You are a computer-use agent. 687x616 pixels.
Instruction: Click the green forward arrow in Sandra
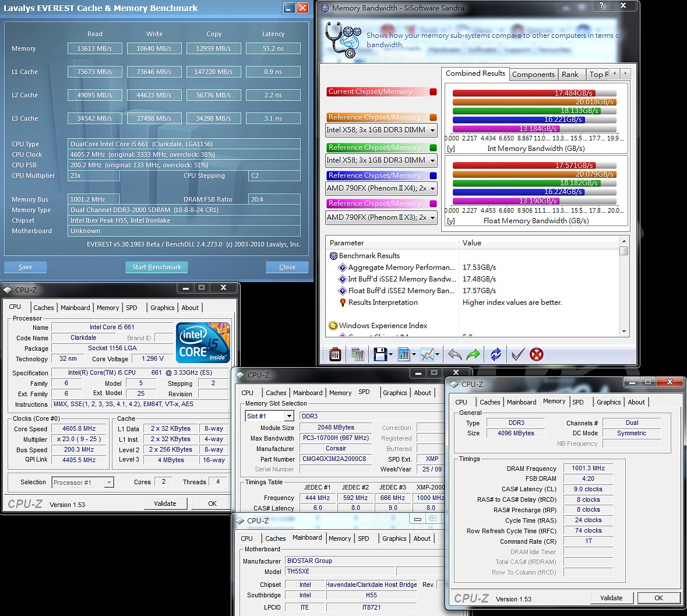tap(473, 354)
